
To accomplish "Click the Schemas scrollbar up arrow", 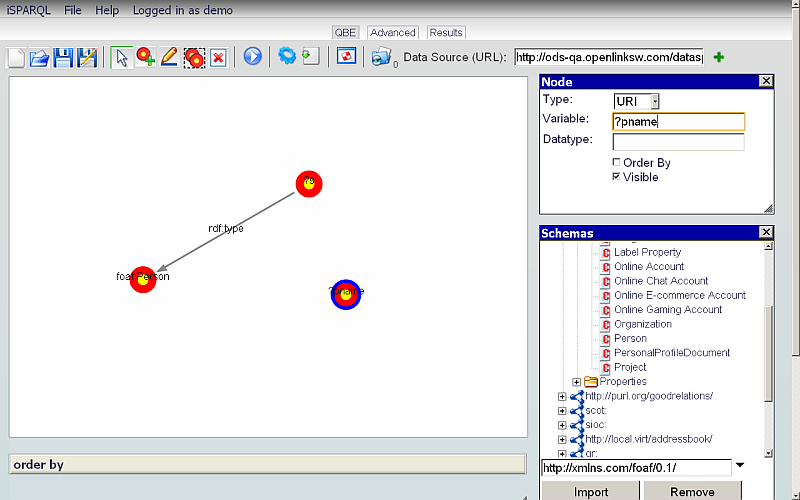I will [768, 246].
